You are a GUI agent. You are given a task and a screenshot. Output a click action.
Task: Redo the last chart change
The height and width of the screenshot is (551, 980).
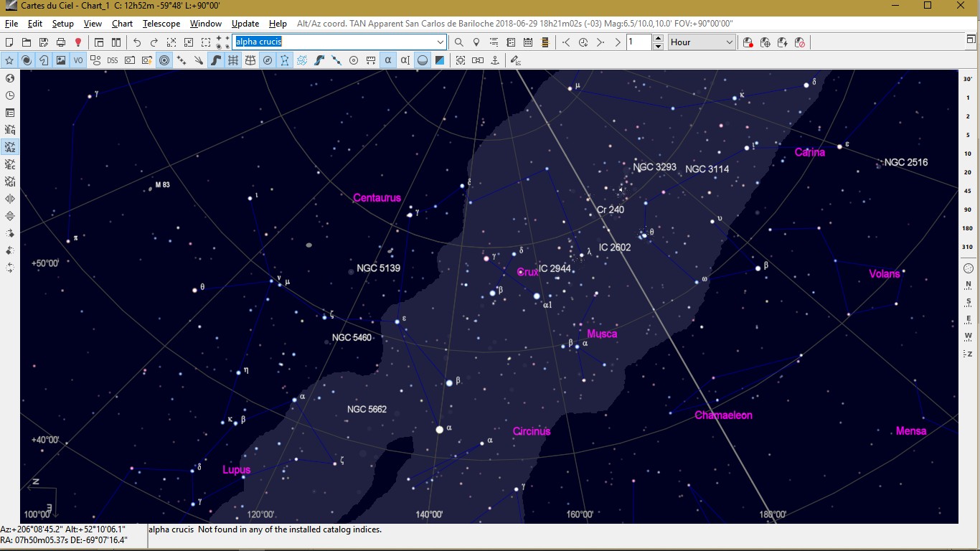(154, 42)
